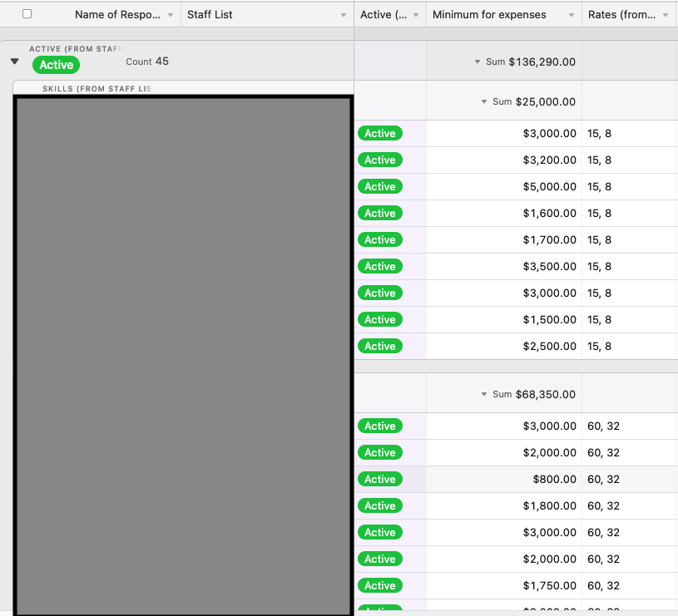Select the $800.00 expense cell
The image size is (678, 616).
[x=504, y=480]
